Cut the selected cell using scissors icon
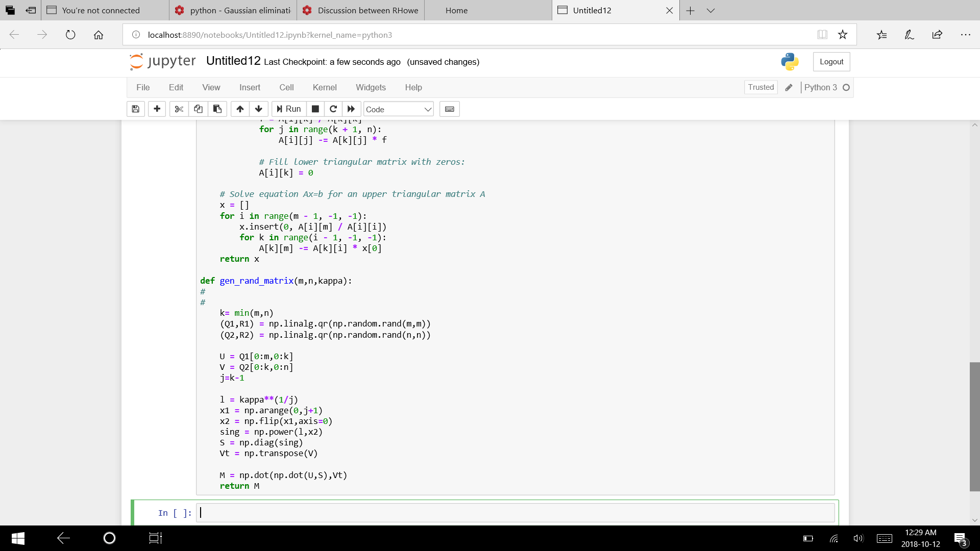The image size is (980, 551). click(x=179, y=109)
